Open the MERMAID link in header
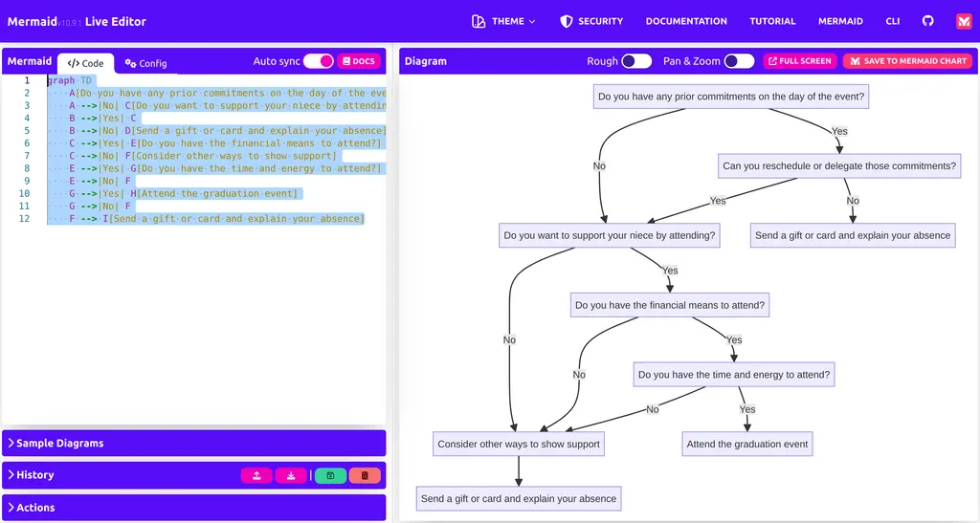This screenshot has height=523, width=980. coord(840,21)
